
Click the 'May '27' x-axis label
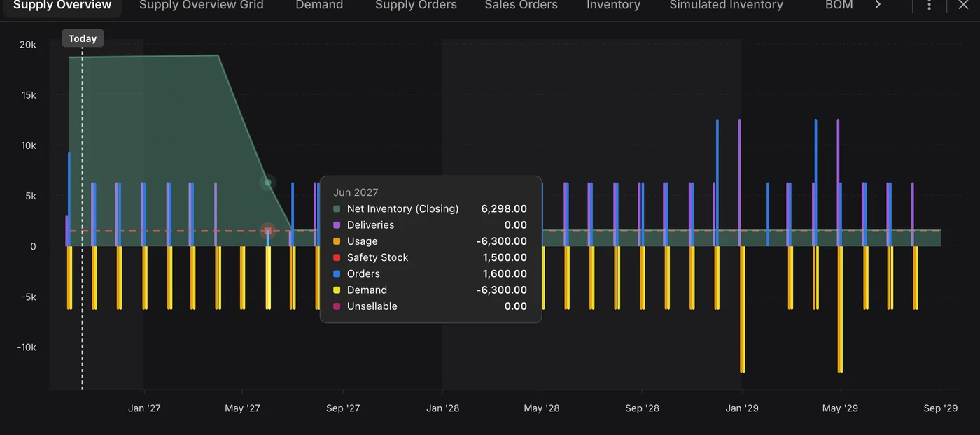(242, 408)
